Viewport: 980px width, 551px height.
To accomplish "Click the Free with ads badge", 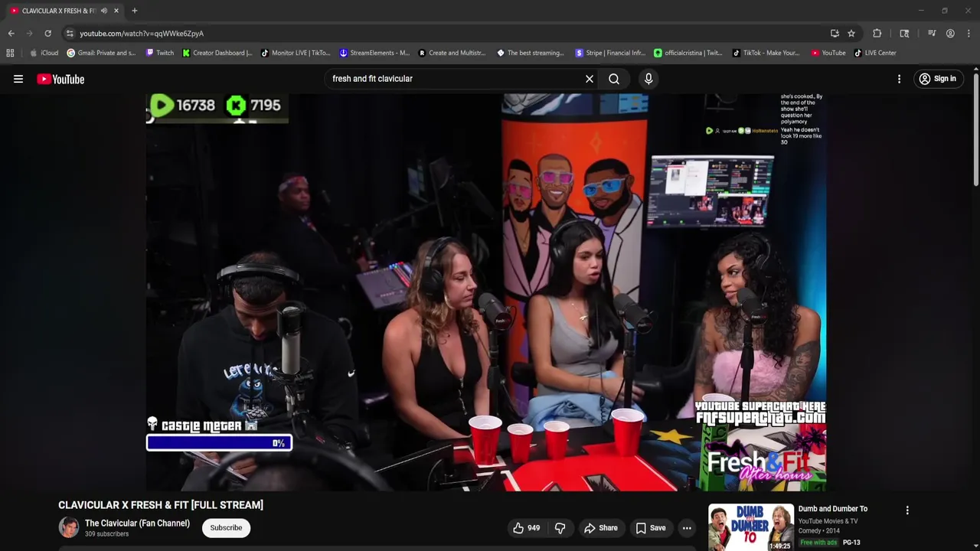I will point(818,543).
